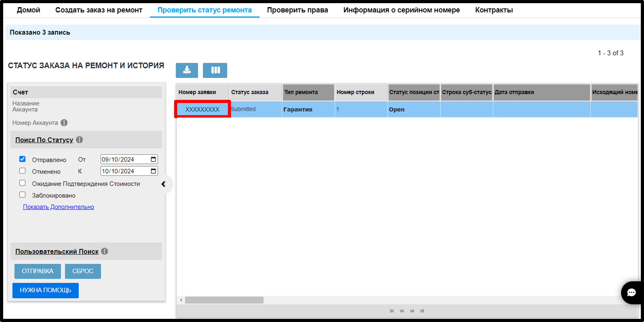Uncheck the Отправлено checkbox

pyautogui.click(x=22, y=159)
